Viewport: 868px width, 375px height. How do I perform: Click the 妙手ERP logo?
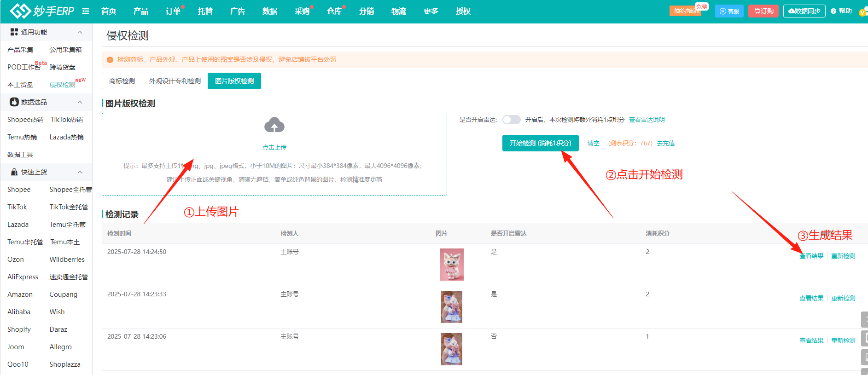pos(42,11)
